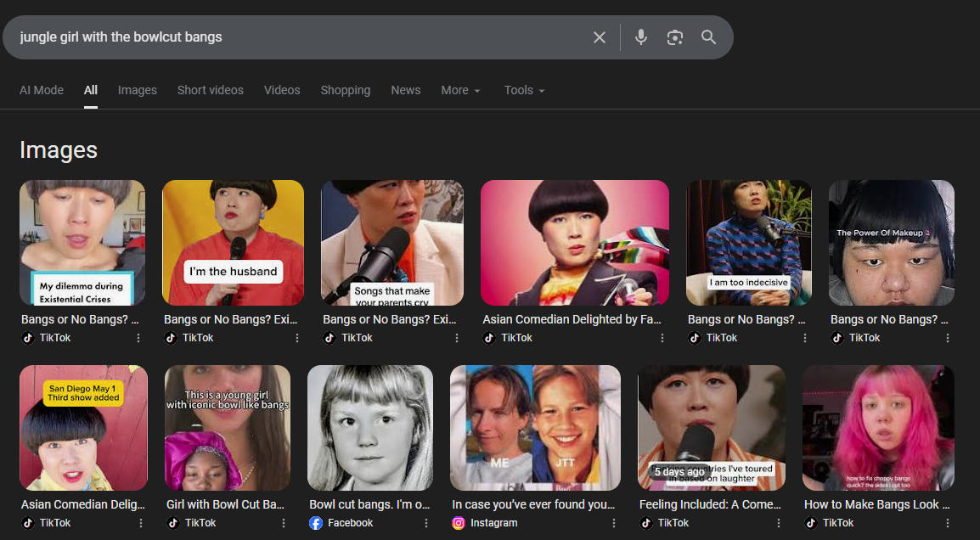Click the Facebook source icon
980x540 pixels.
click(316, 523)
